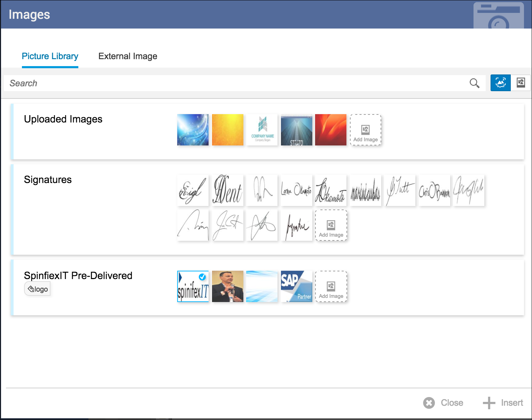Click the logo tag label
This screenshot has width=532, height=420.
point(38,289)
